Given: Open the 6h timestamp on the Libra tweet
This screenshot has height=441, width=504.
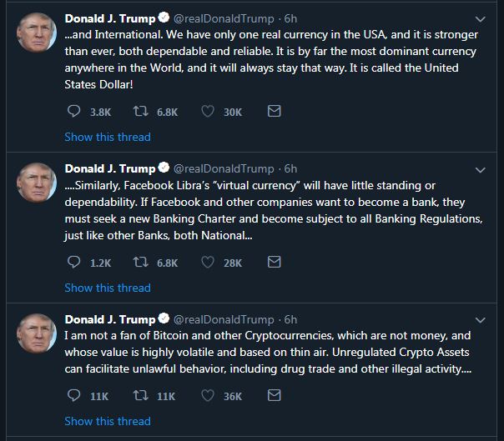Looking at the screenshot, I should pos(290,168).
